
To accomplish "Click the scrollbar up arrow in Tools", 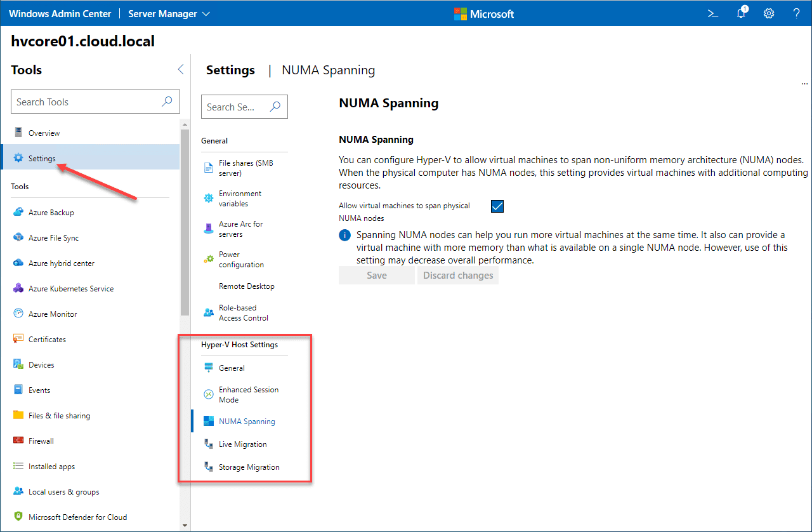I will click(185, 123).
